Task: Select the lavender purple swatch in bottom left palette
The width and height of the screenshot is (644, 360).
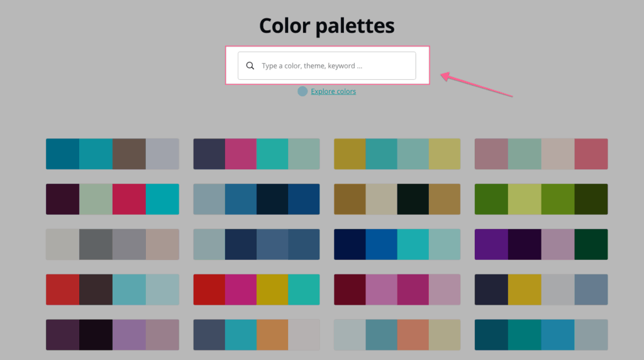Action: pyautogui.click(x=129, y=335)
